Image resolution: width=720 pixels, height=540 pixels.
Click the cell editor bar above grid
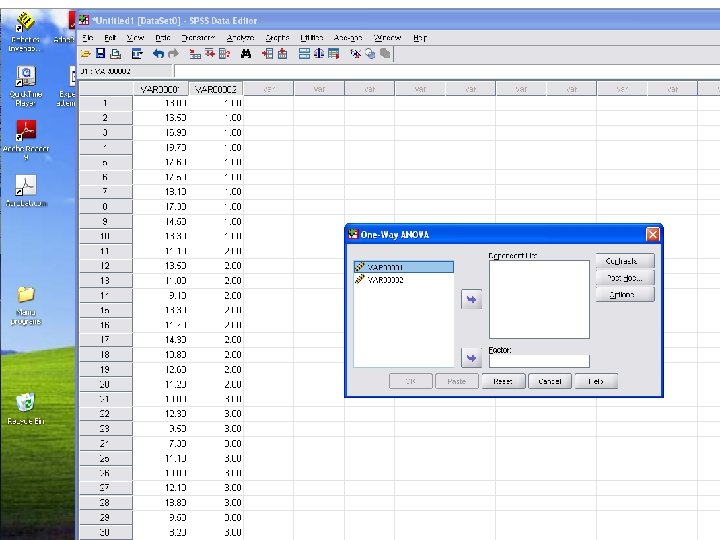(x=447, y=71)
